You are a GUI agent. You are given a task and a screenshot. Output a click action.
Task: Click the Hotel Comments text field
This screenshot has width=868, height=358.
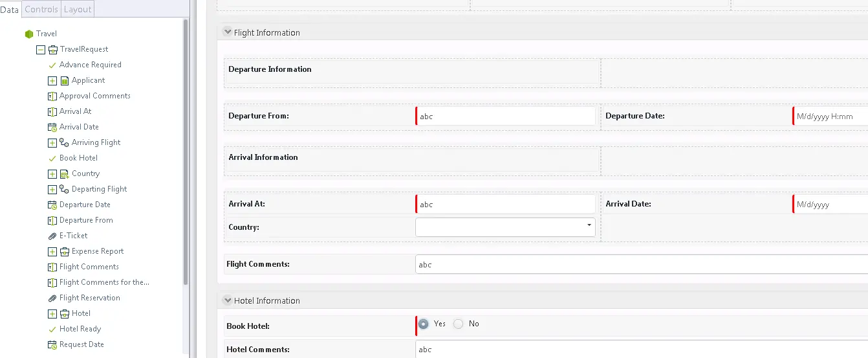click(x=642, y=349)
